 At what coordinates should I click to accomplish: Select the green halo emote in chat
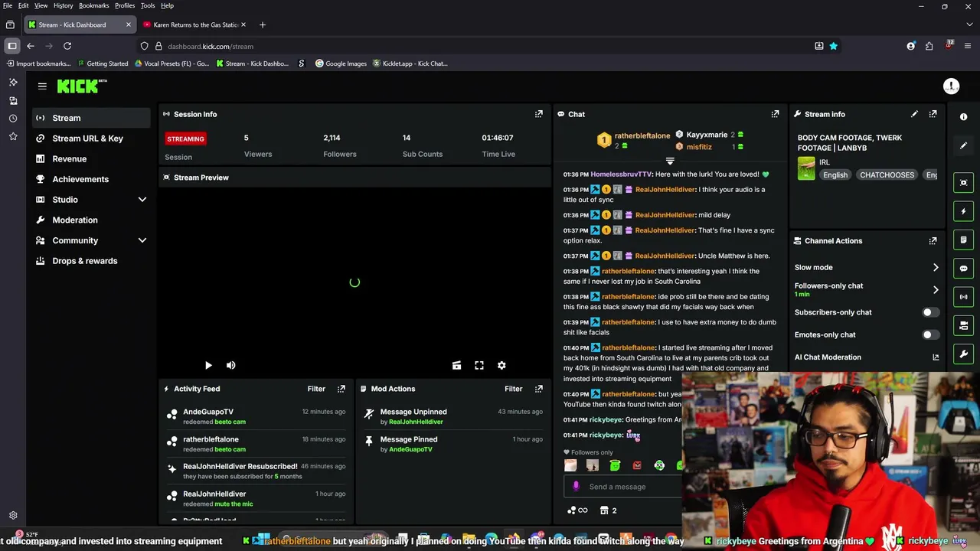(615, 465)
